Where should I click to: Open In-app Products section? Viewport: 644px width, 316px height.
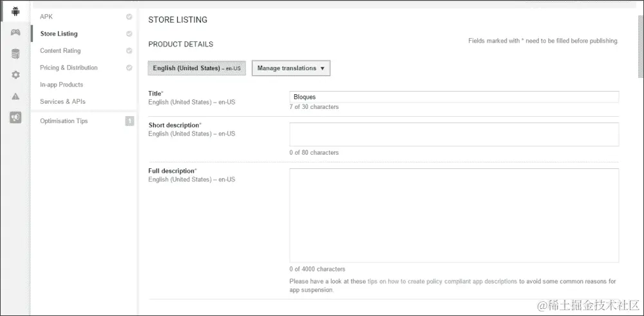62,84
